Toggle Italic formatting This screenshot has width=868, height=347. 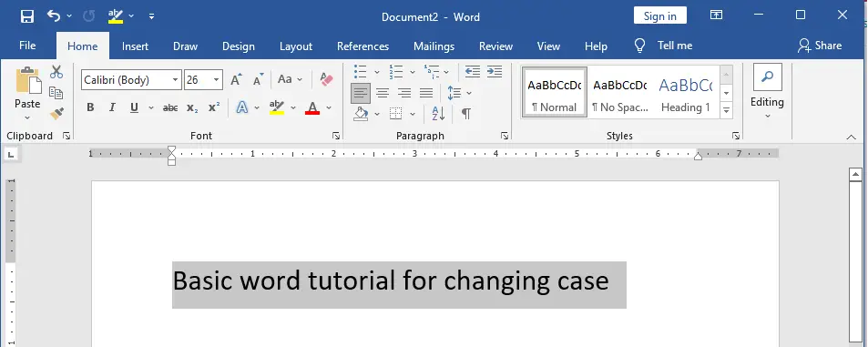tap(112, 107)
